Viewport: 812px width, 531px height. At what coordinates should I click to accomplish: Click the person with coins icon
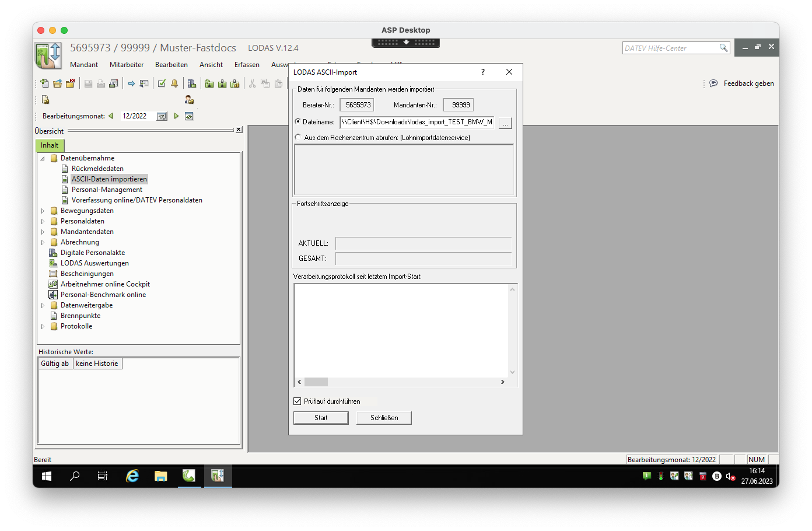(x=189, y=100)
